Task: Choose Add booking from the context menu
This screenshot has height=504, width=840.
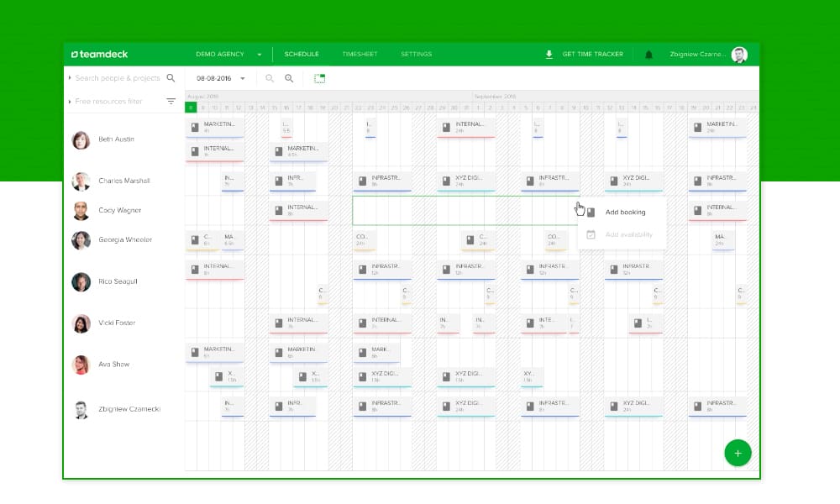Action: pos(625,213)
